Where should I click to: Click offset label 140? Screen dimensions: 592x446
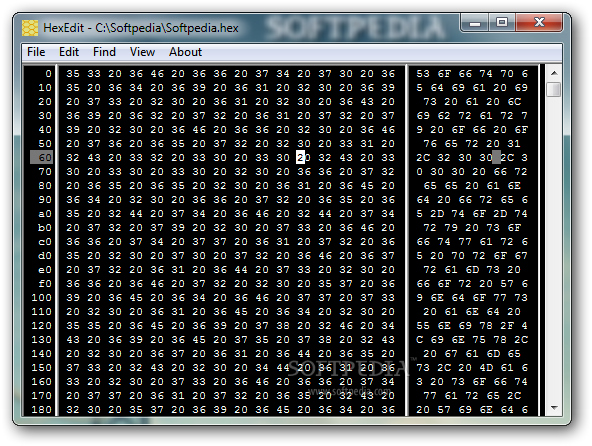click(x=42, y=353)
